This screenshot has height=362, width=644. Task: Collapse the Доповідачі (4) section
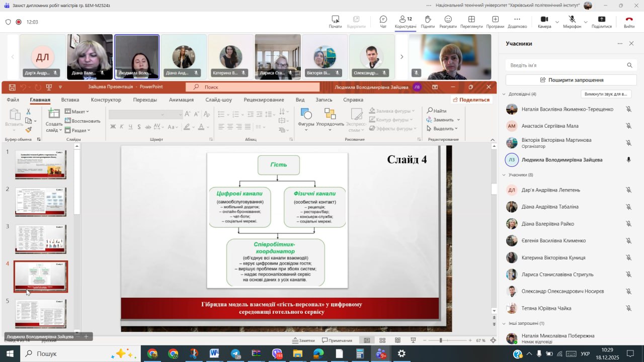point(504,94)
